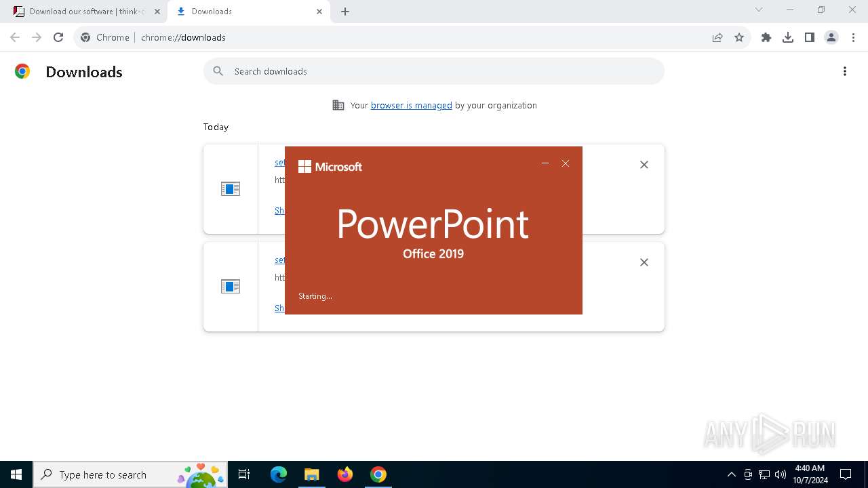868x488 pixels.
Task: Click the first download's file icon
Action: [x=231, y=189]
